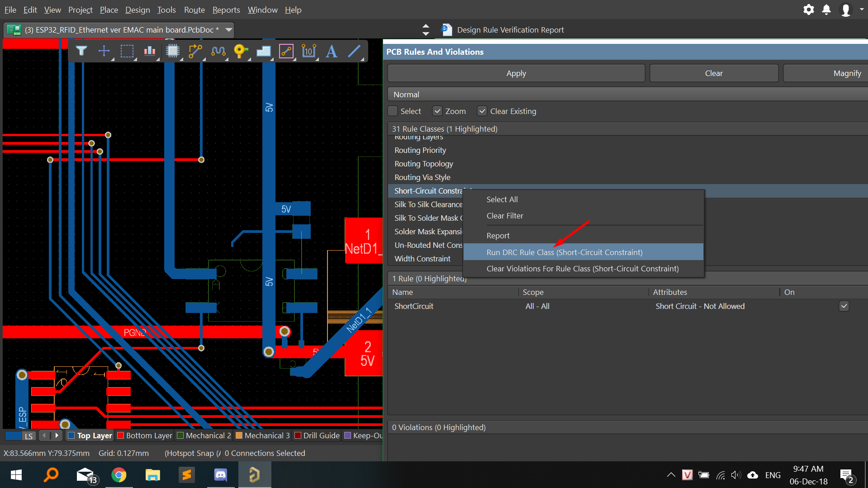Open the Windows action center notifications
This screenshot has width=868, height=488.
847,475
